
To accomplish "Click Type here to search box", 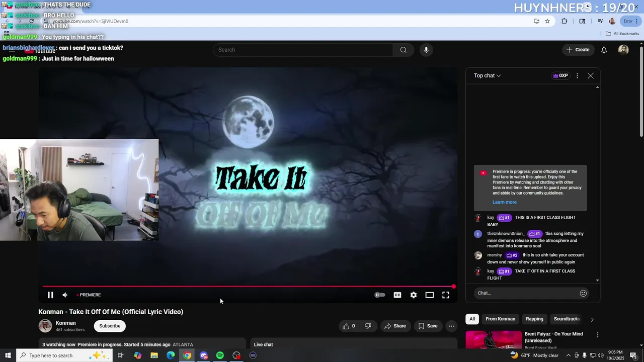I will tap(64, 355).
